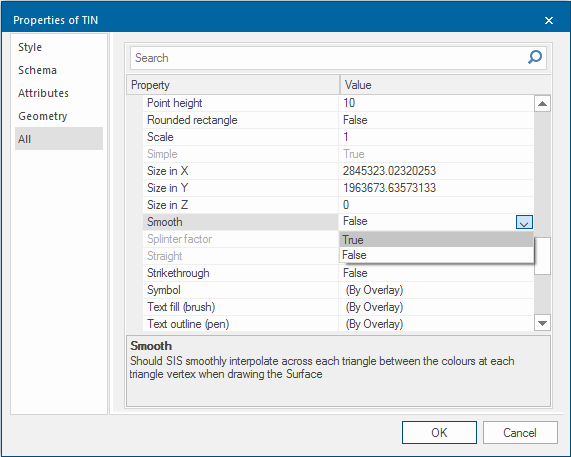Click the vertical scrollbar thumb
Screen dimensions: 571x457
[542, 256]
